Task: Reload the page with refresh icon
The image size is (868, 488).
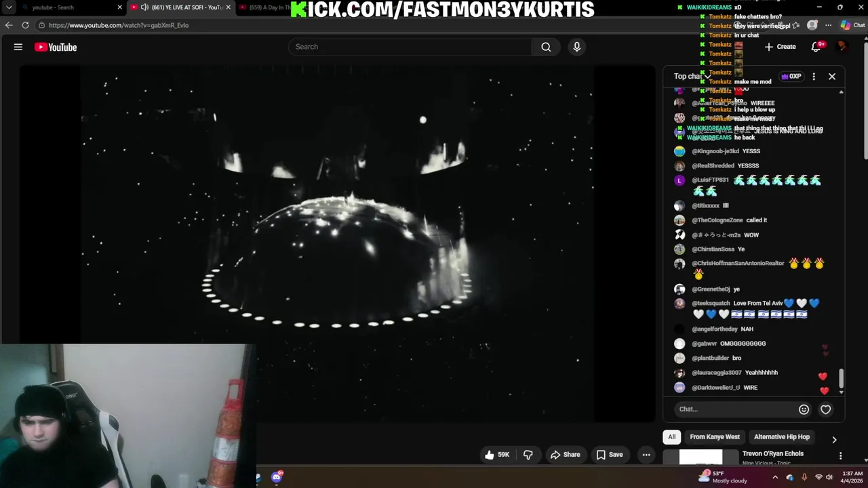Action: click(25, 25)
